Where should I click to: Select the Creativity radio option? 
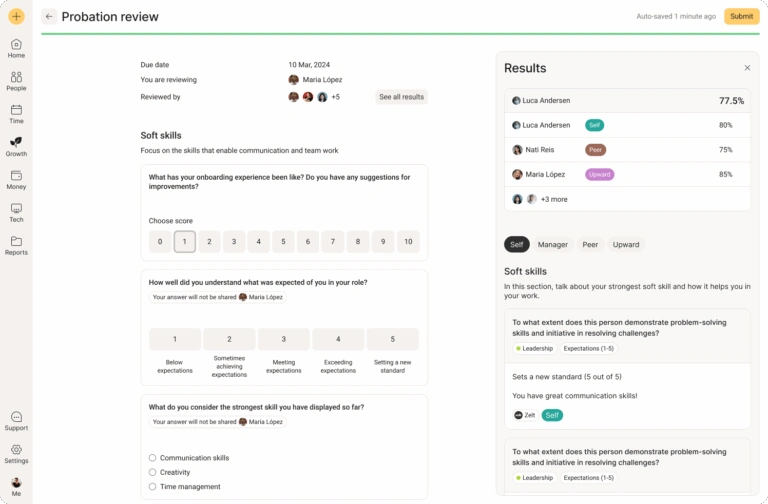pos(152,472)
